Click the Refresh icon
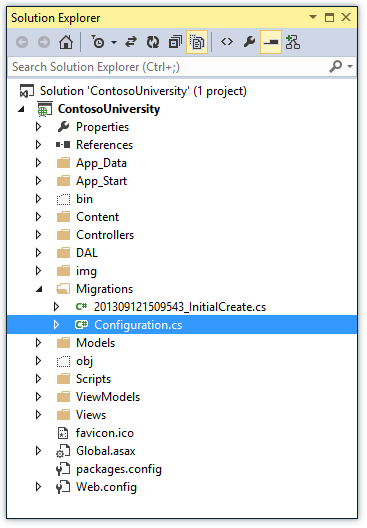The height and width of the screenshot is (528, 367). tap(153, 42)
